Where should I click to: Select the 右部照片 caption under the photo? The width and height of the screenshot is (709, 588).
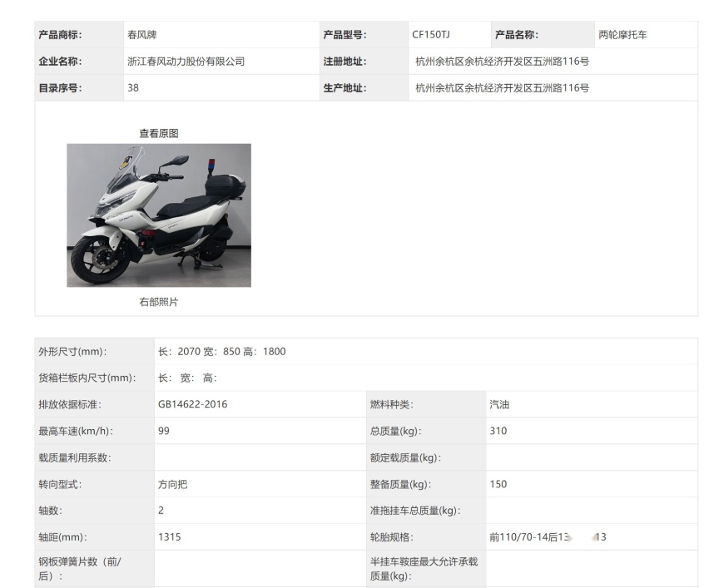(x=159, y=302)
